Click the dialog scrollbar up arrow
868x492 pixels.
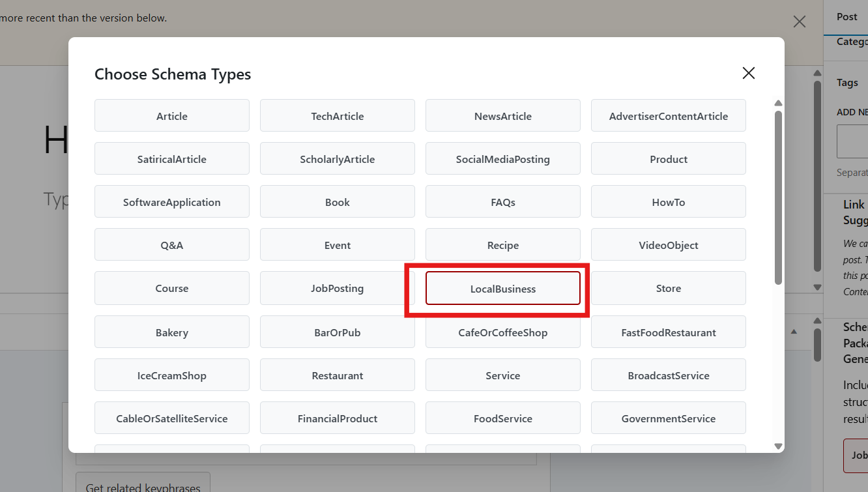[x=778, y=103]
